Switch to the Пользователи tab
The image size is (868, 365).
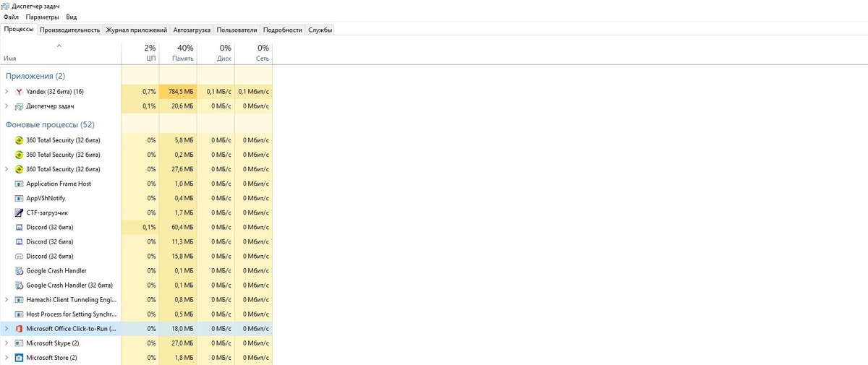click(237, 30)
